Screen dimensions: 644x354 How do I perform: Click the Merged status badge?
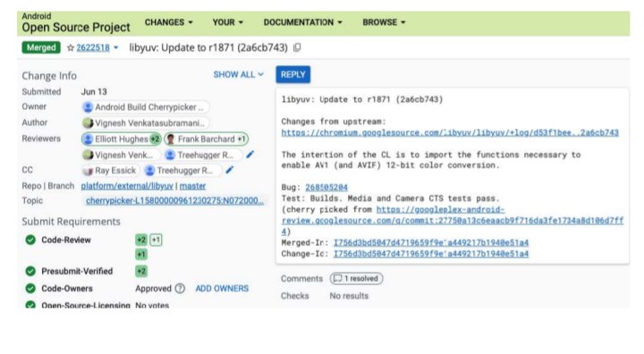click(41, 47)
